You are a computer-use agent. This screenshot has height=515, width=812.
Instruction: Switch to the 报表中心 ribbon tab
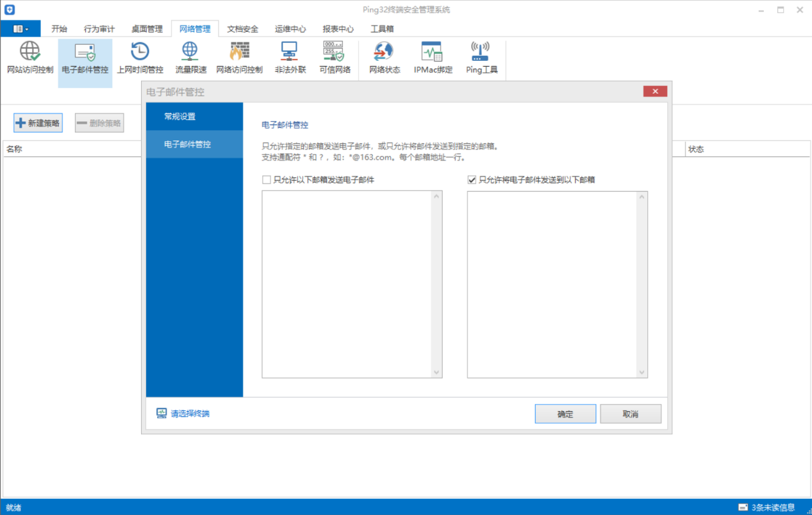pyautogui.click(x=338, y=29)
